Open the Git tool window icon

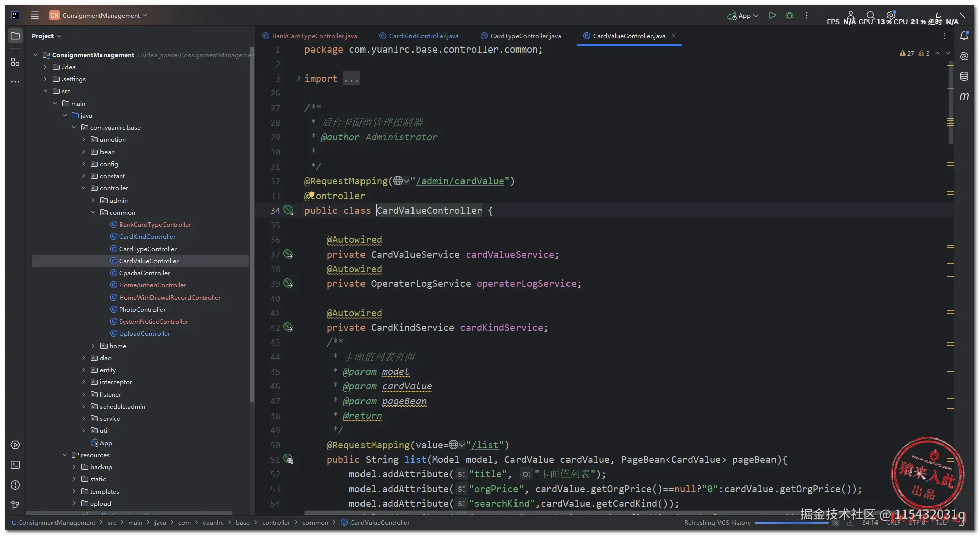coord(15,505)
